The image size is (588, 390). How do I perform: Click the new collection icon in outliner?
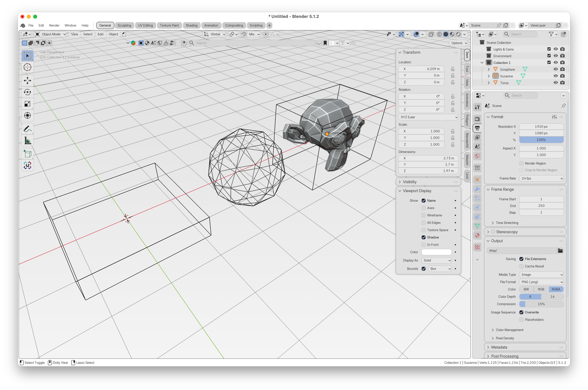click(563, 34)
